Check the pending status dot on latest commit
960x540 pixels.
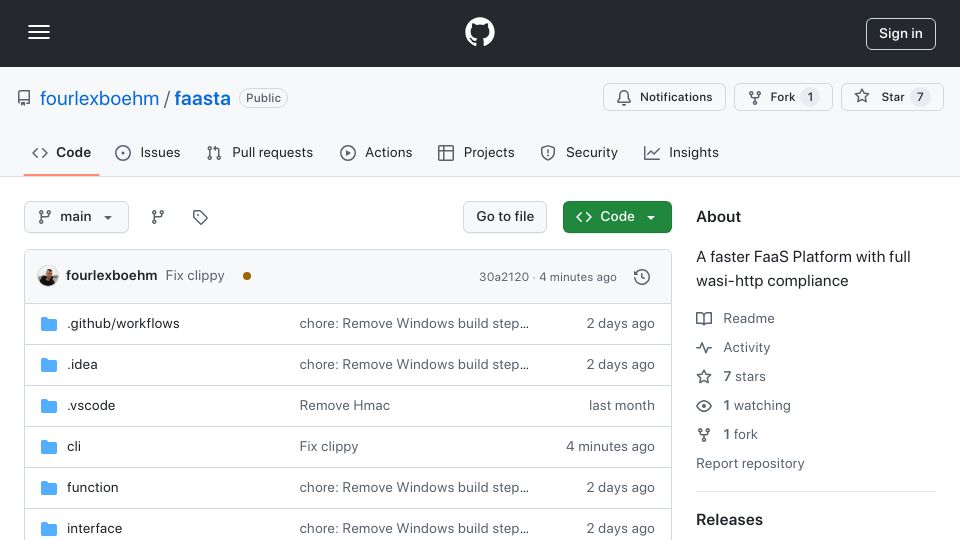tap(247, 276)
